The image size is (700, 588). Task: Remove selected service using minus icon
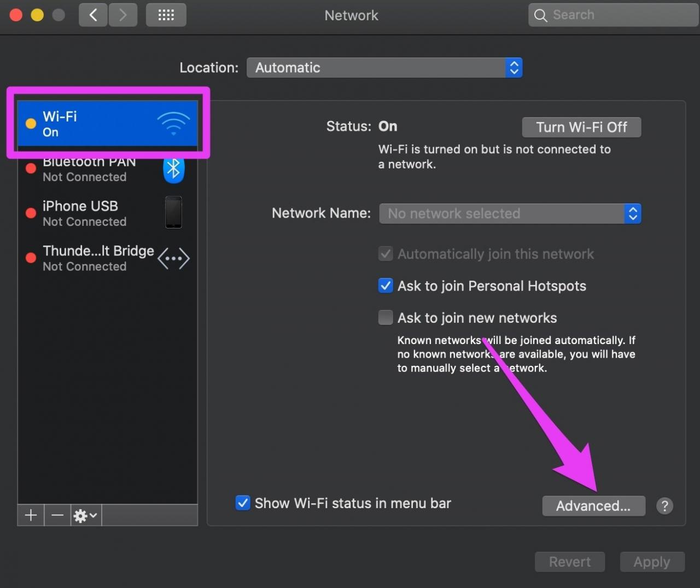coord(57,515)
